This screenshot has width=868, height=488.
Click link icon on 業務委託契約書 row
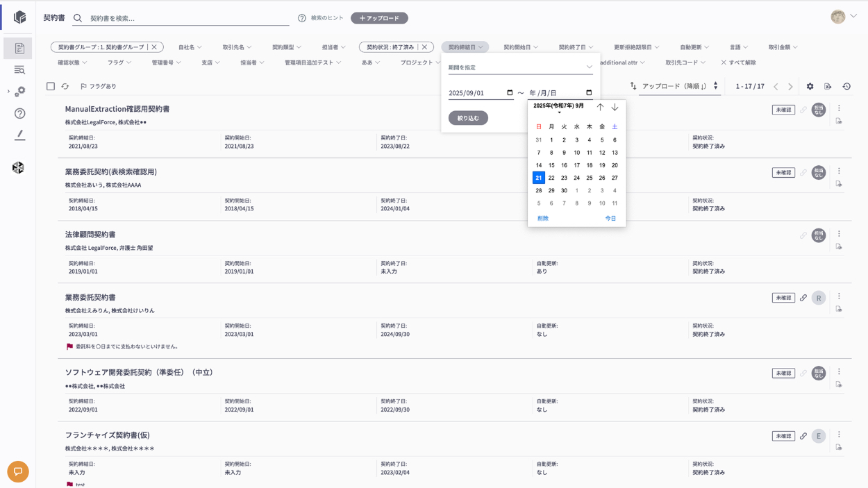click(x=803, y=298)
